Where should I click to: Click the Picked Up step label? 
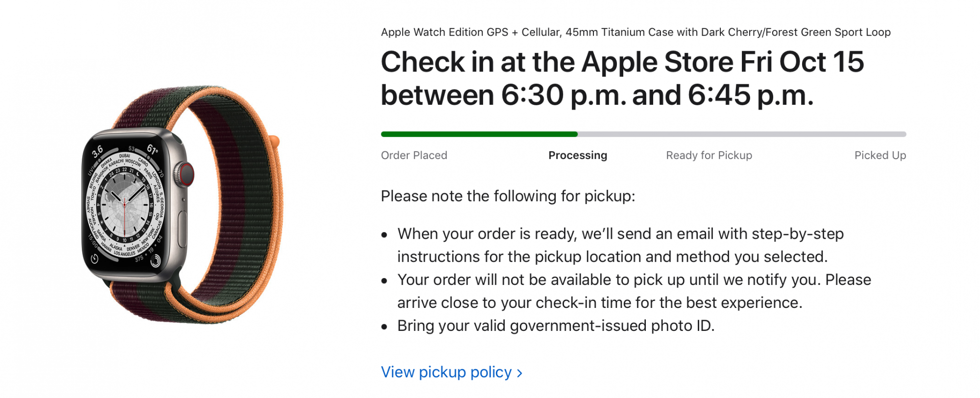click(880, 155)
